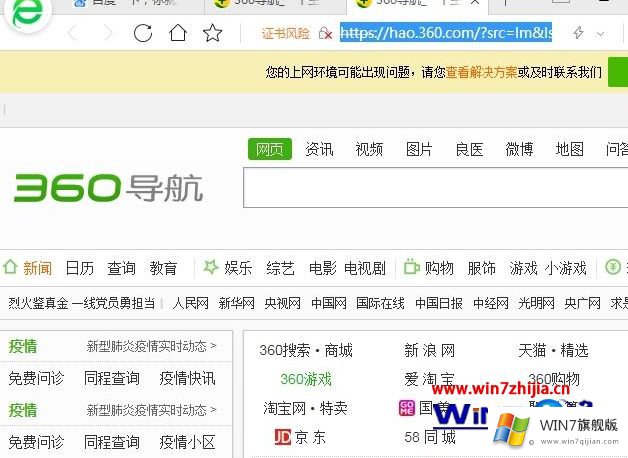This screenshot has height=458, width=628.
Task: Click the yen coin finance icon
Action: click(613, 267)
